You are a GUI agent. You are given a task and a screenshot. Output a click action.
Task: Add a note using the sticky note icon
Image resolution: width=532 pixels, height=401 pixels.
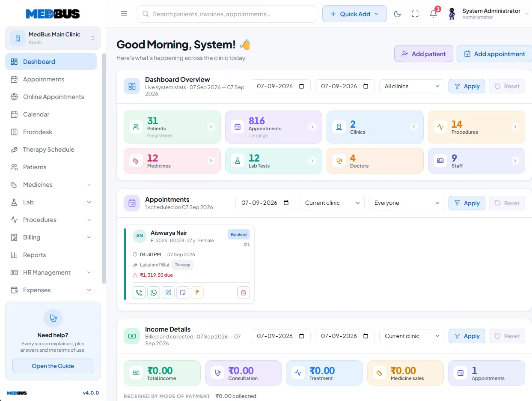(x=183, y=293)
